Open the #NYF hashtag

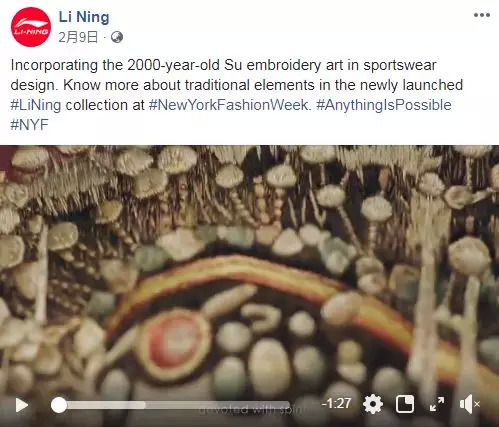(x=29, y=125)
